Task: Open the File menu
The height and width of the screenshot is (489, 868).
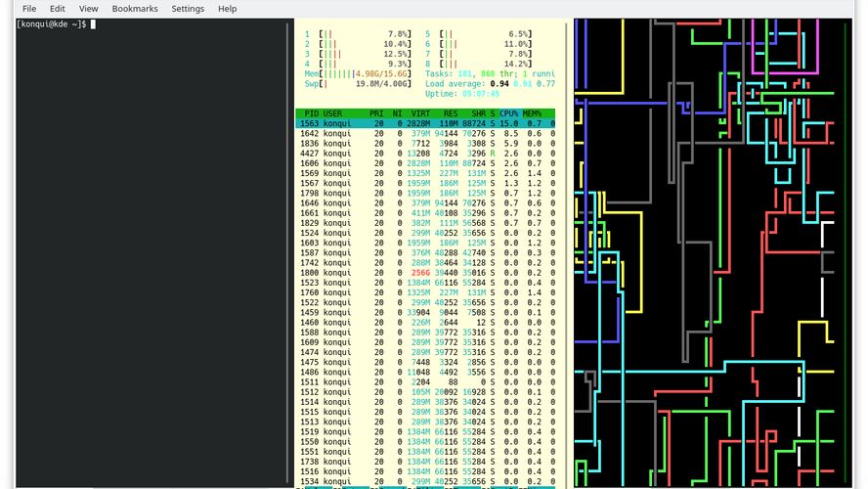Action: pyautogui.click(x=29, y=9)
